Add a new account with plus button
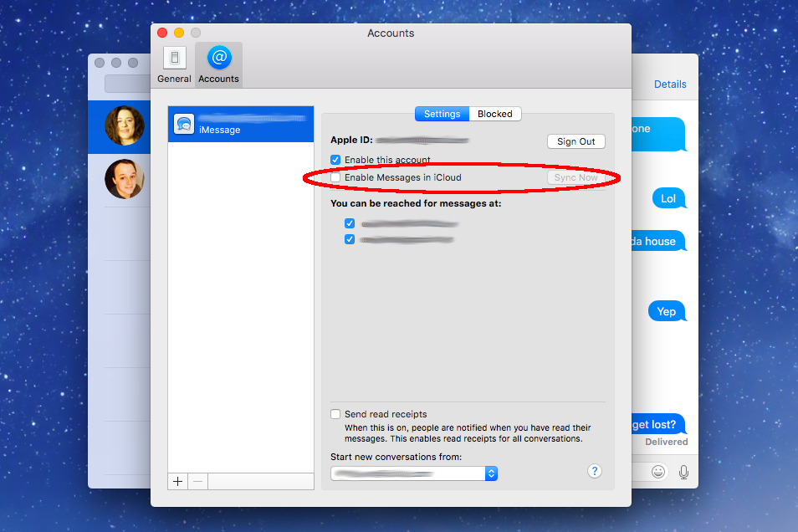The image size is (798, 532). click(x=177, y=482)
